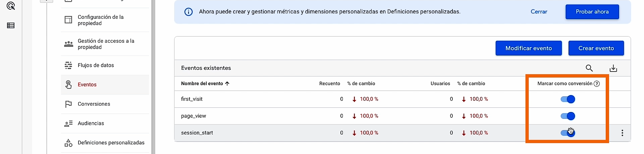Open Conversiones in the admin menu
Image resolution: width=644 pixels, height=154 pixels.
(x=94, y=104)
